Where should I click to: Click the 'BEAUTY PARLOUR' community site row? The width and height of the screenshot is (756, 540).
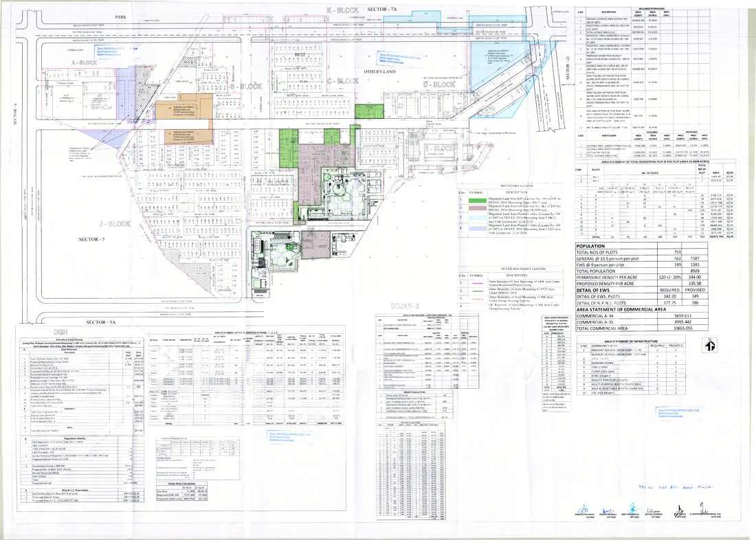[632, 380]
